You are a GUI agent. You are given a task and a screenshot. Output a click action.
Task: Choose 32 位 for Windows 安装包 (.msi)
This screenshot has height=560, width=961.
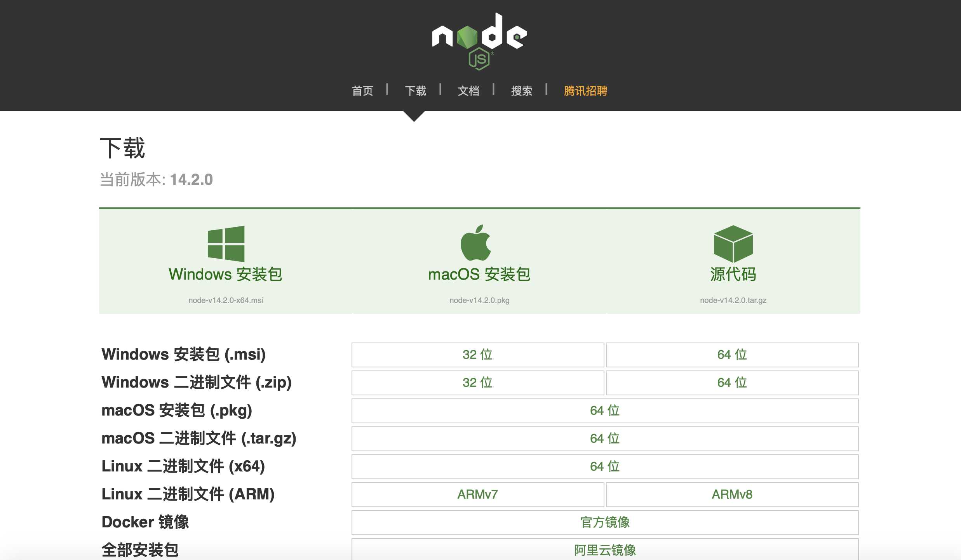pyautogui.click(x=478, y=355)
